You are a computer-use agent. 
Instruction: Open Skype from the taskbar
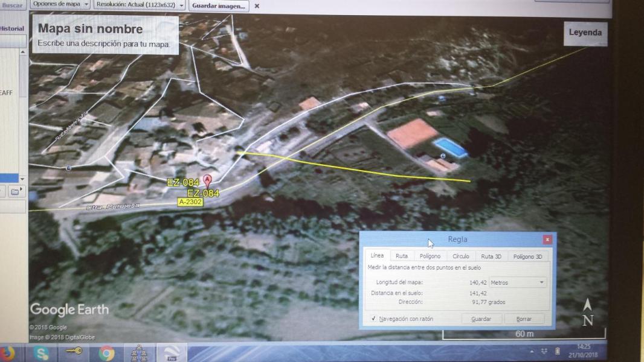point(41,353)
